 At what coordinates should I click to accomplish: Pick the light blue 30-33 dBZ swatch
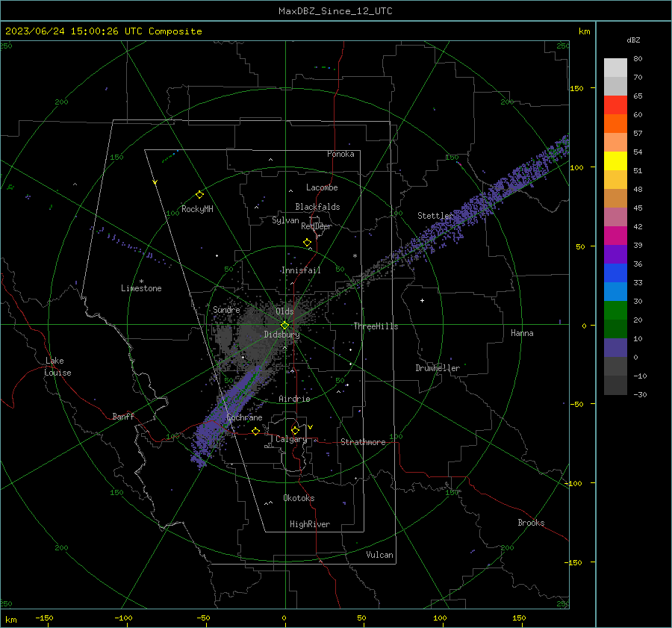click(615, 292)
